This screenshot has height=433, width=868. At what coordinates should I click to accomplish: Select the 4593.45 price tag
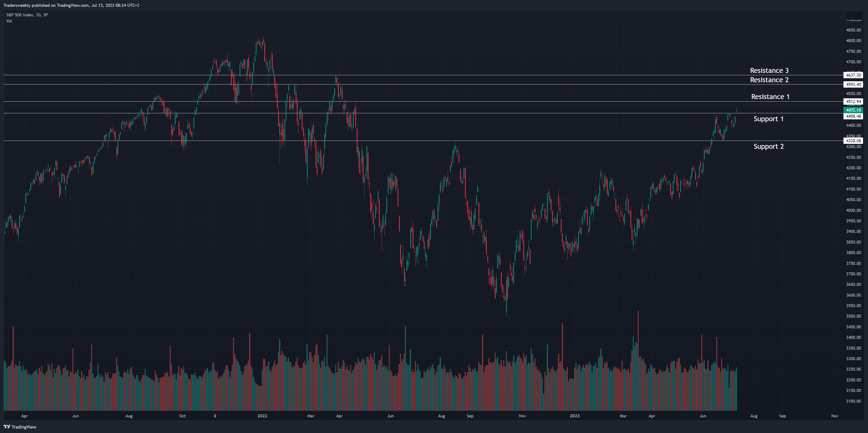click(853, 85)
